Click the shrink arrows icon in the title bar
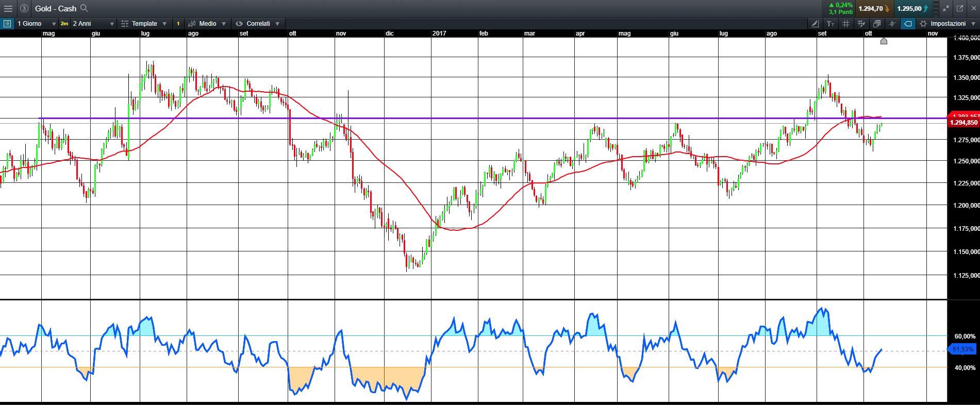Screen dimensions: 980x405 pyautogui.click(x=946, y=8)
